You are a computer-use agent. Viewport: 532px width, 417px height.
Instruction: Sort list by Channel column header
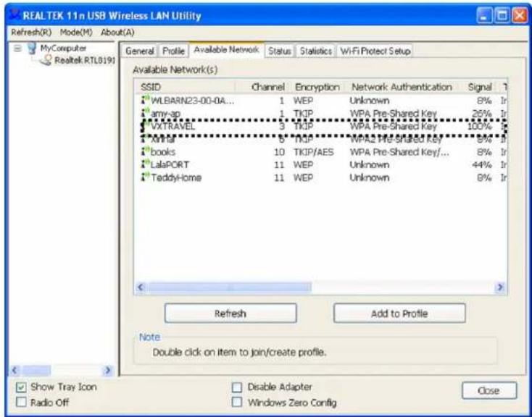coord(262,87)
